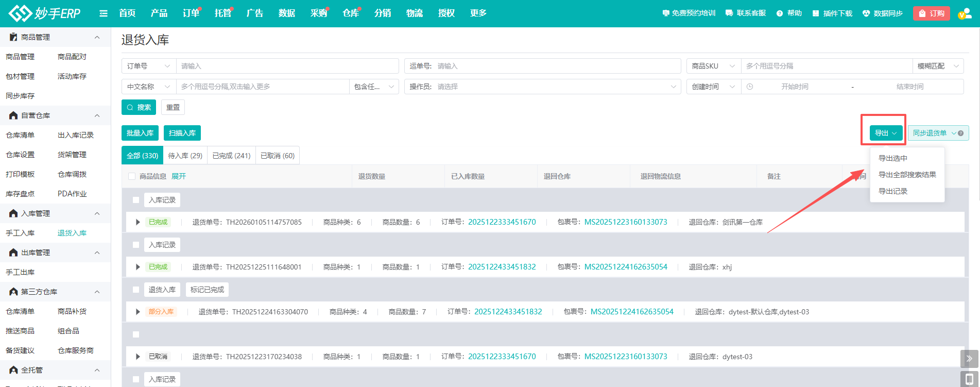Toggle the select-all checkbox in table header
The height and width of the screenshot is (387, 980).
tap(132, 176)
